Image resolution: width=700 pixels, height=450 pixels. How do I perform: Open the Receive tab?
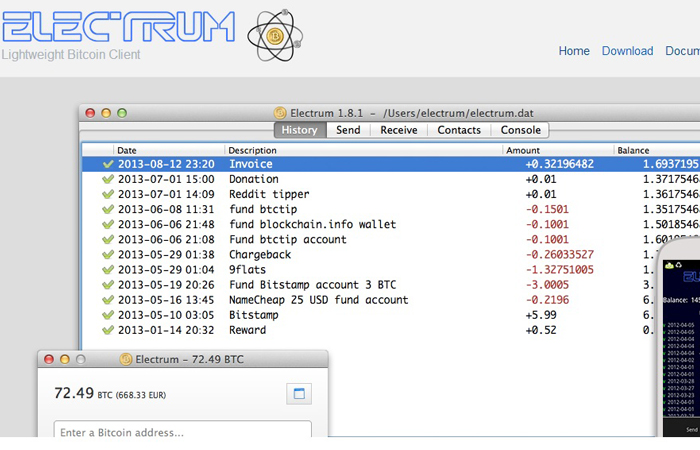click(399, 130)
